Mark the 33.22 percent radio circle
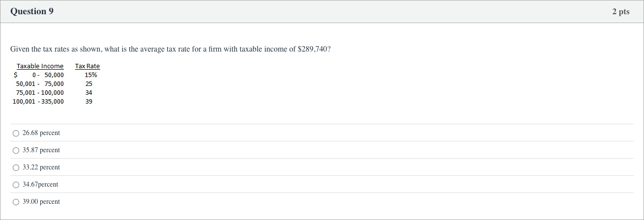 [x=16, y=167]
